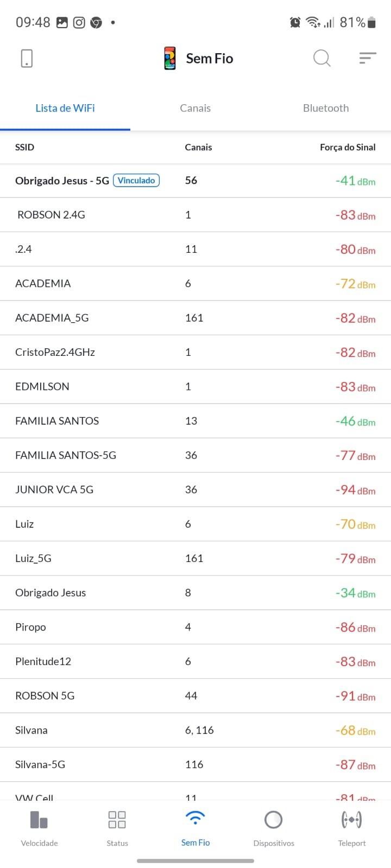
Task: Open the Dispositivos circle icon
Action: click(x=273, y=820)
